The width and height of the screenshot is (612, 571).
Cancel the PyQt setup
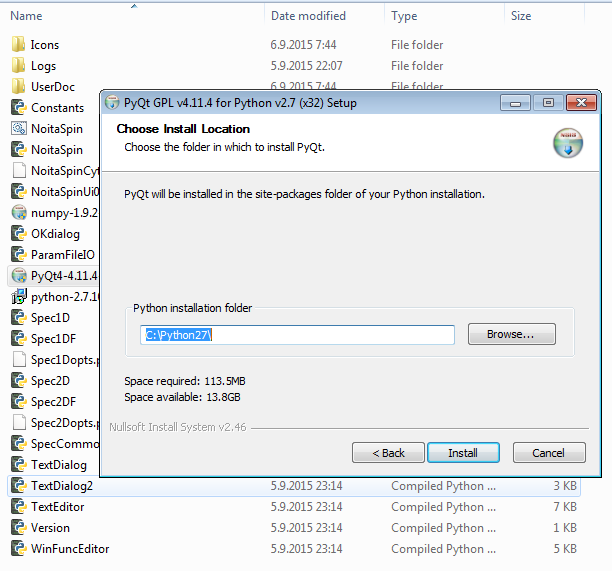[549, 453]
